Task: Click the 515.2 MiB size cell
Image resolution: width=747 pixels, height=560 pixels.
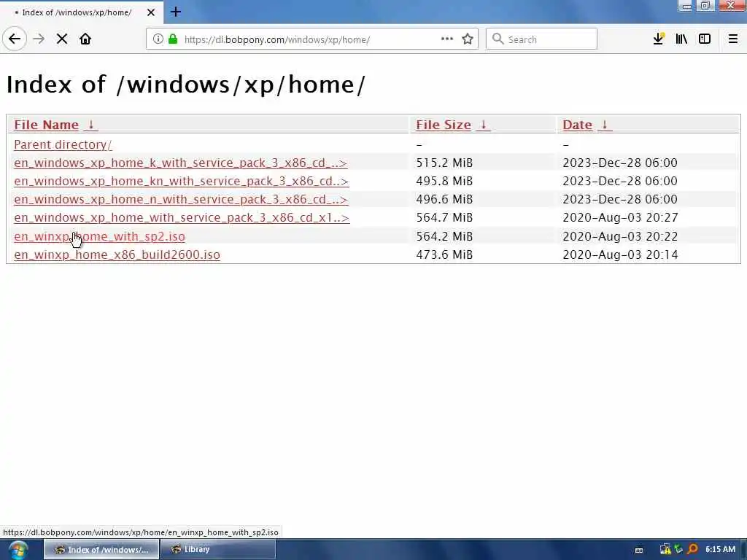Action: (x=444, y=163)
